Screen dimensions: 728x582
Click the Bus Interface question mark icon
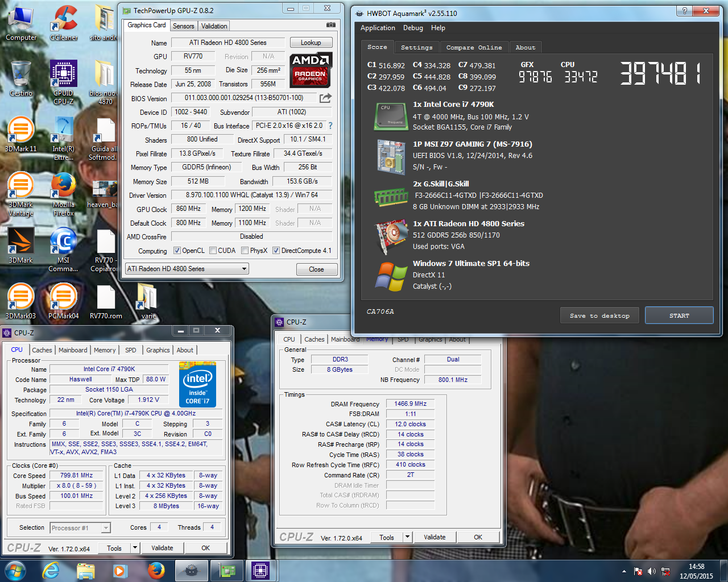[330, 126]
